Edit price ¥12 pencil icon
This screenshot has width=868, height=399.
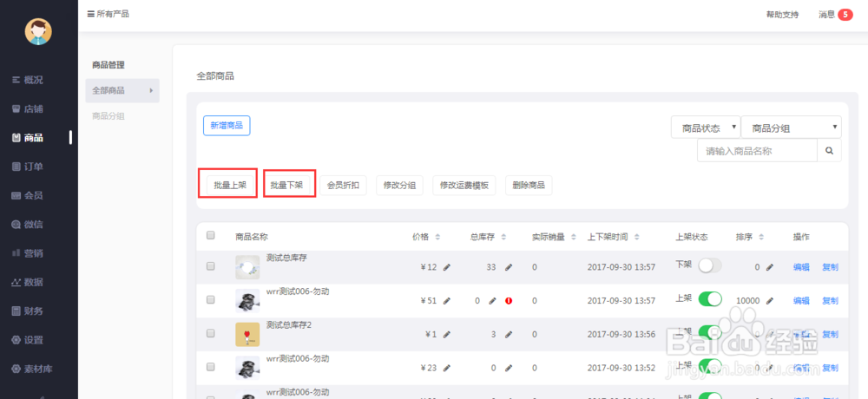pyautogui.click(x=447, y=267)
